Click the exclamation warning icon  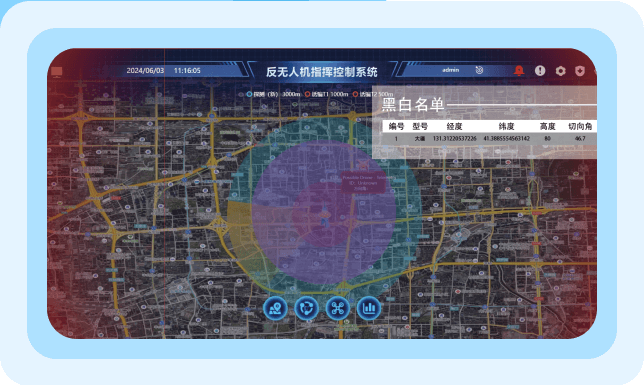540,71
